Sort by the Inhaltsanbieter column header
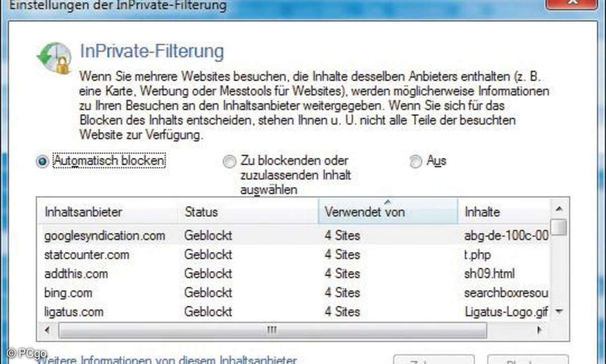The image size is (606, 364). coord(108,212)
